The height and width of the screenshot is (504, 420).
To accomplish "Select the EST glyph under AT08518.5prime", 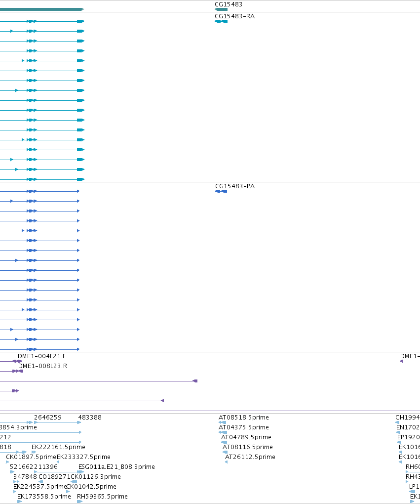I will 222,422.
